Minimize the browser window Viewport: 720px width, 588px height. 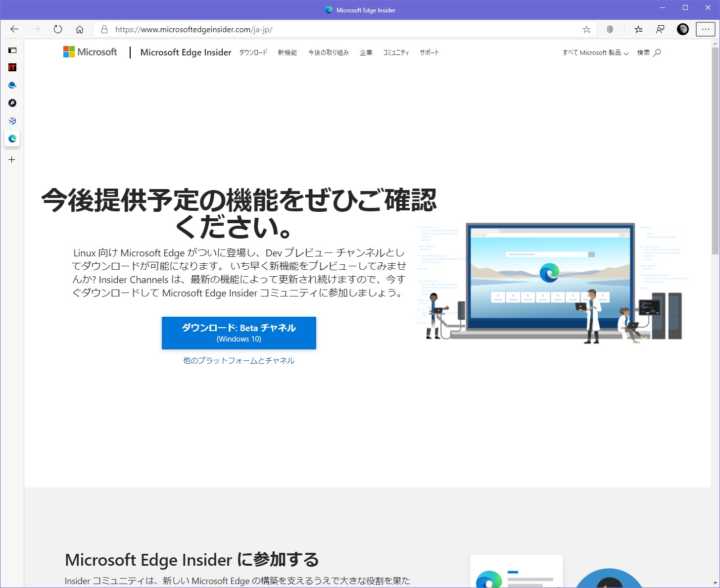point(663,7)
